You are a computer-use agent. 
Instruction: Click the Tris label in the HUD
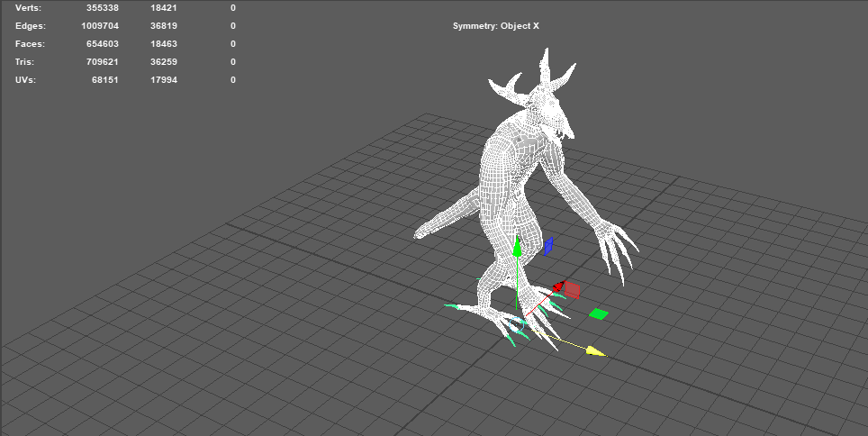(26, 62)
